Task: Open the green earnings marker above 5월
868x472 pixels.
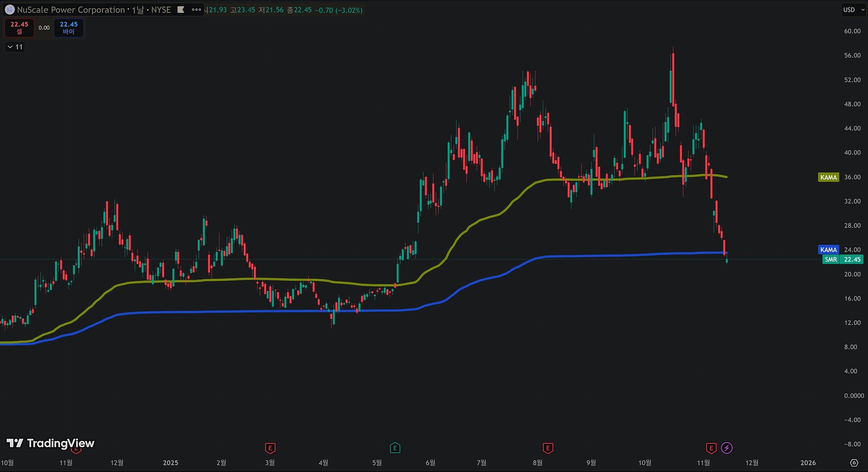Action: (395, 448)
